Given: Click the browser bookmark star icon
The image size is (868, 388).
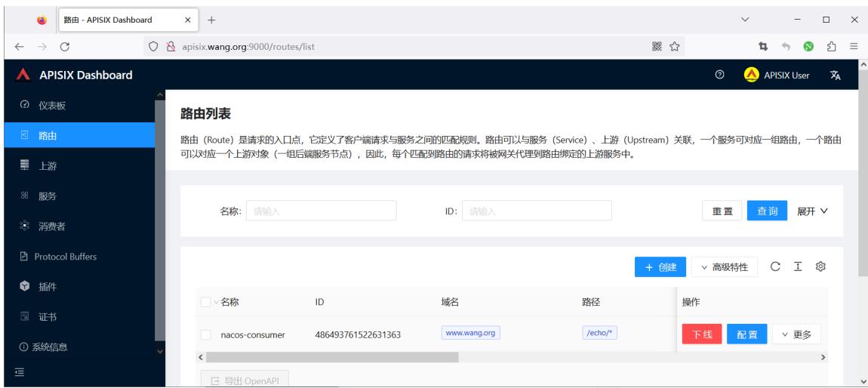Looking at the screenshot, I should pyautogui.click(x=674, y=47).
